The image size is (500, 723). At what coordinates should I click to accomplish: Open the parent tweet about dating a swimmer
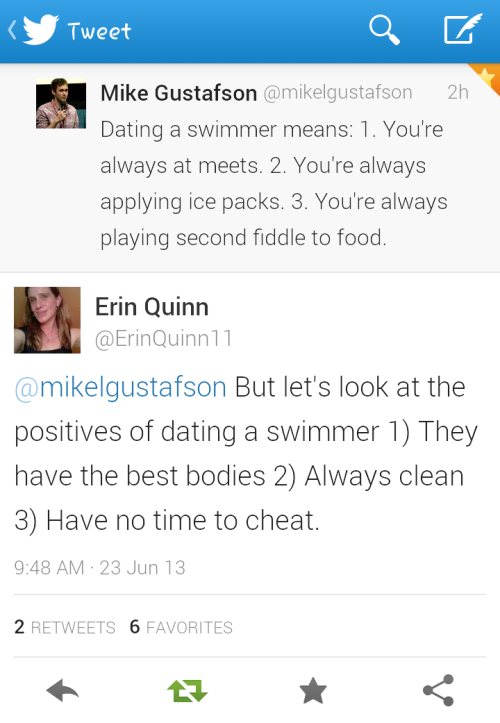pyautogui.click(x=250, y=168)
